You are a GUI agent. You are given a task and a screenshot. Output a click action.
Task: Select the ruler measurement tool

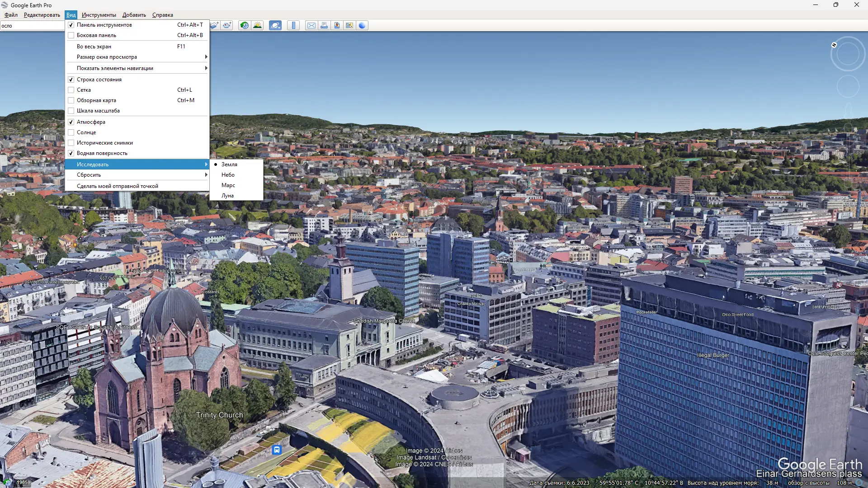click(293, 25)
